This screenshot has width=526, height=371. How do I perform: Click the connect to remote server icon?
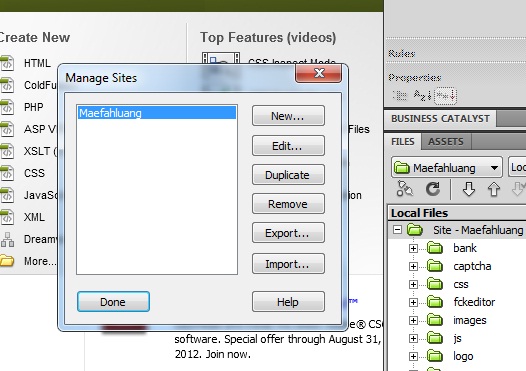pos(405,189)
